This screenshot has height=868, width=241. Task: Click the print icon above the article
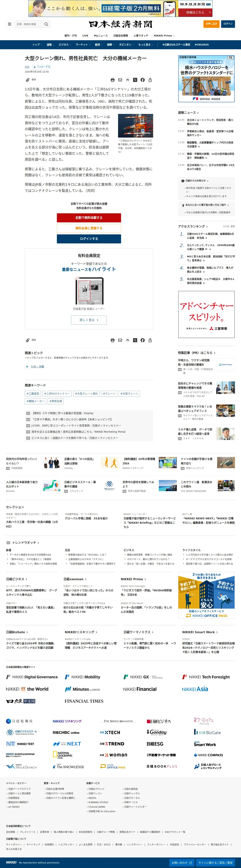(112, 80)
